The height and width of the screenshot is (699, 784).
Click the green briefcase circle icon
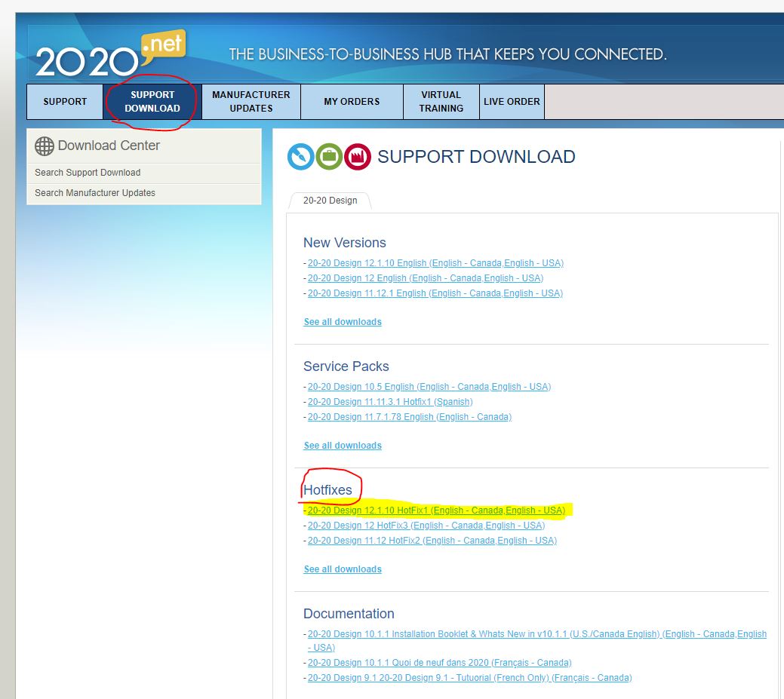tap(329, 156)
